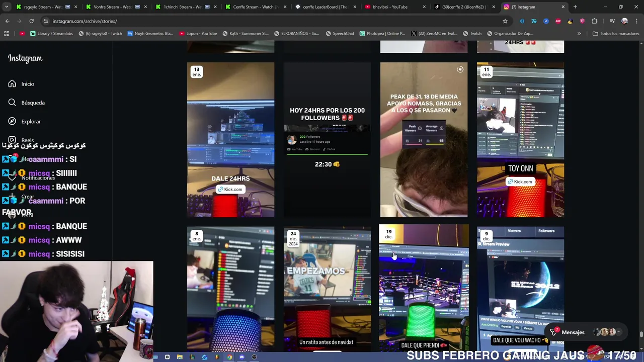Go back using browser back arrow
Image resolution: width=644 pixels, height=362 pixels.
click(x=7, y=21)
